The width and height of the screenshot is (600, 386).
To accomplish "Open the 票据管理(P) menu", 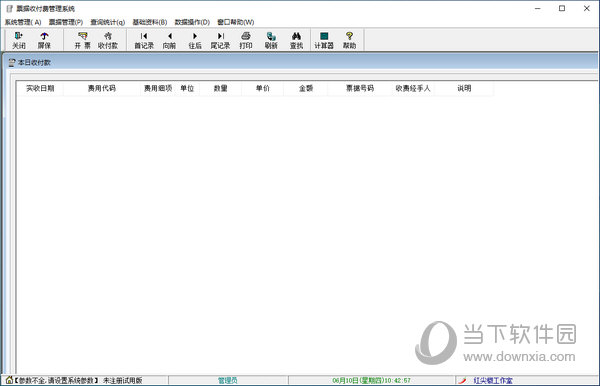I will (66, 22).
